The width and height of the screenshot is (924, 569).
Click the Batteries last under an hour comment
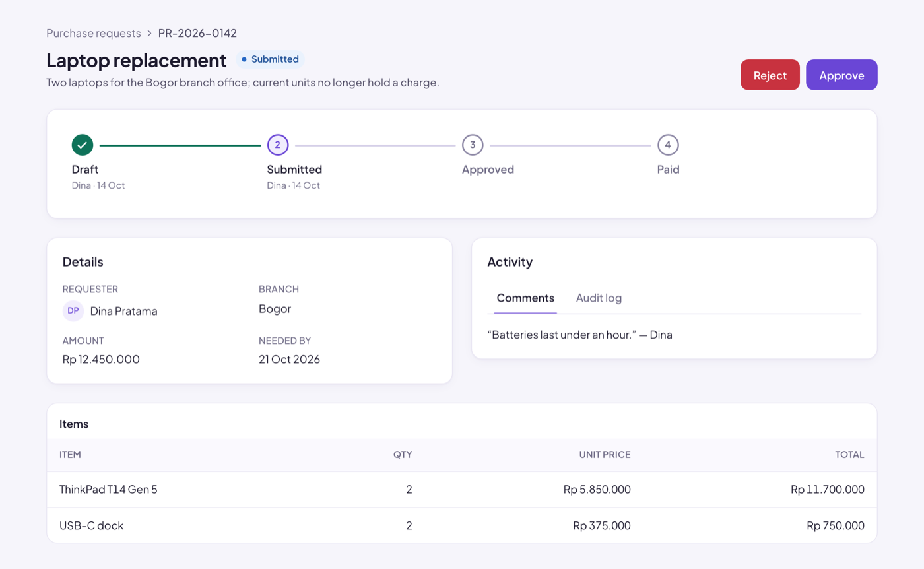click(579, 335)
